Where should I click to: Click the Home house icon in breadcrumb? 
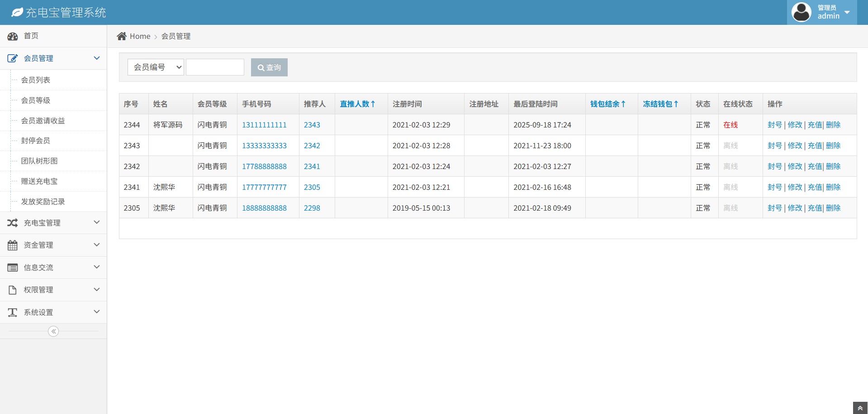click(x=122, y=36)
